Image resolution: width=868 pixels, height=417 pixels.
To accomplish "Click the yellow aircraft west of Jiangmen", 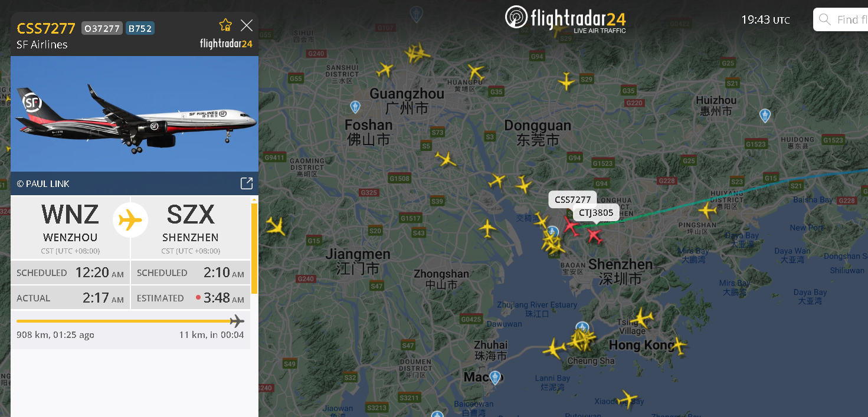I will [x=276, y=226].
